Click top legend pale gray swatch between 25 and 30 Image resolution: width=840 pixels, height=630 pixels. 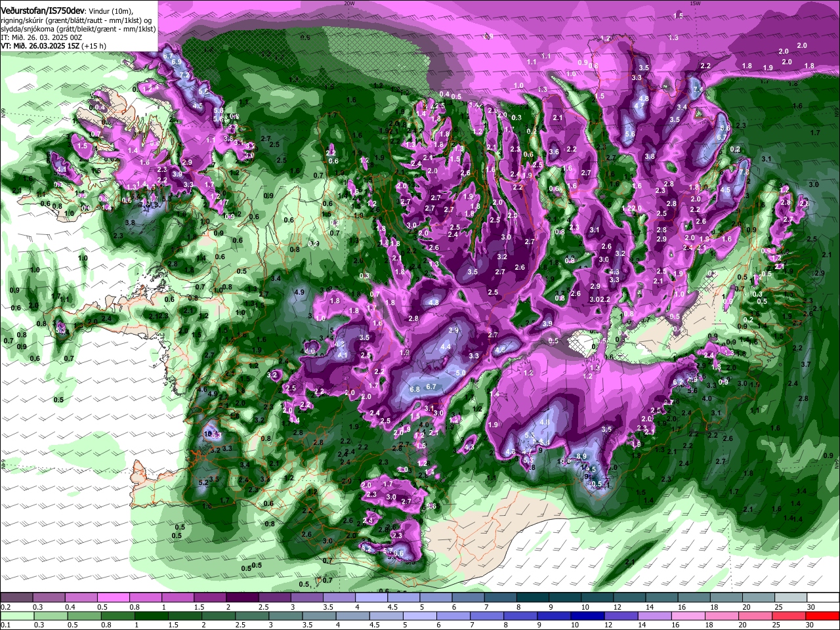pos(791,598)
